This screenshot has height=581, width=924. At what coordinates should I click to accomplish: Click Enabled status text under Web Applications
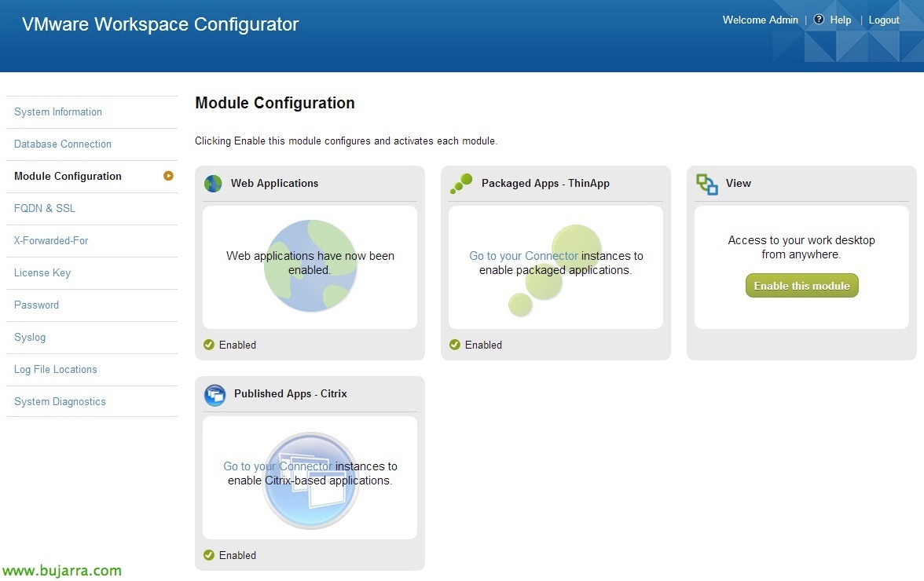[x=237, y=345]
